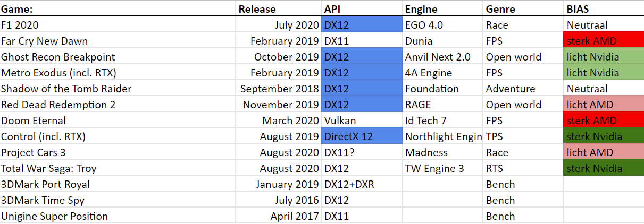This screenshot has width=644, height=224.
Task: Click the Engine column header
Action: [x=442, y=8]
